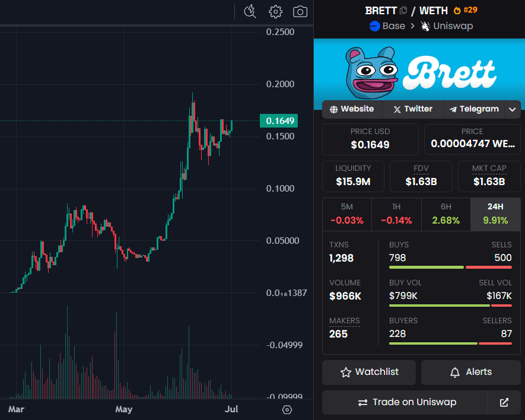Image resolution: width=525 pixels, height=420 pixels.
Task: Expand more social links chevron
Action: click(x=513, y=109)
